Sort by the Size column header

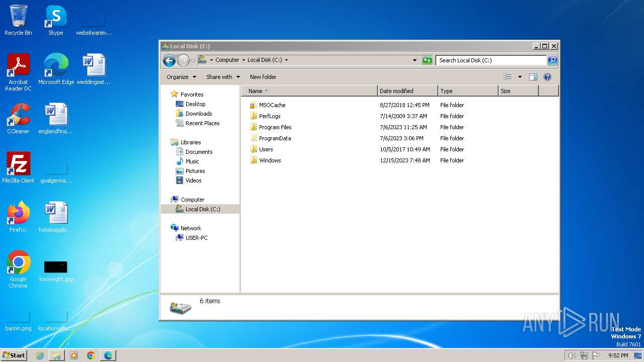[x=518, y=91]
